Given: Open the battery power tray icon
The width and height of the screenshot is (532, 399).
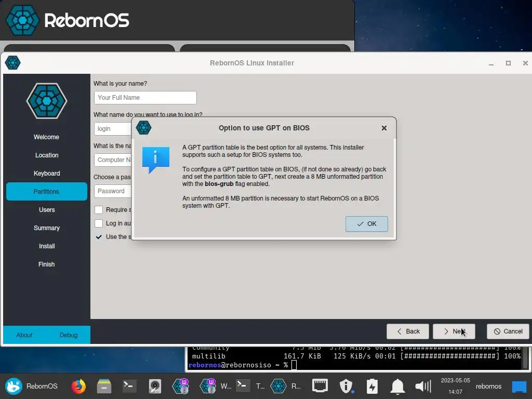Looking at the screenshot, I should (372, 386).
